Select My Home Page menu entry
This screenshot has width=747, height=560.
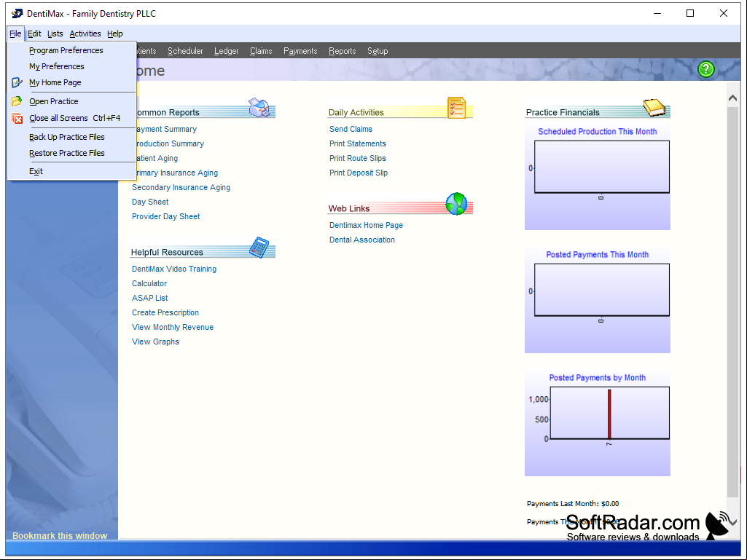tap(71, 82)
